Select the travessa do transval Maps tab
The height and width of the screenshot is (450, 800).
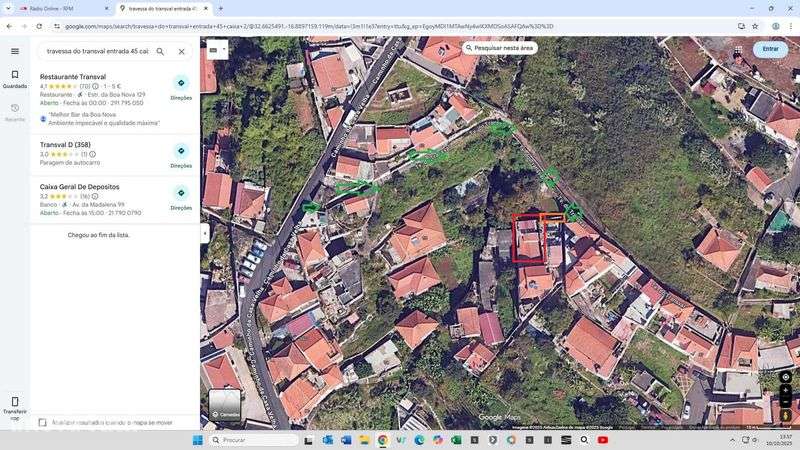click(161, 9)
